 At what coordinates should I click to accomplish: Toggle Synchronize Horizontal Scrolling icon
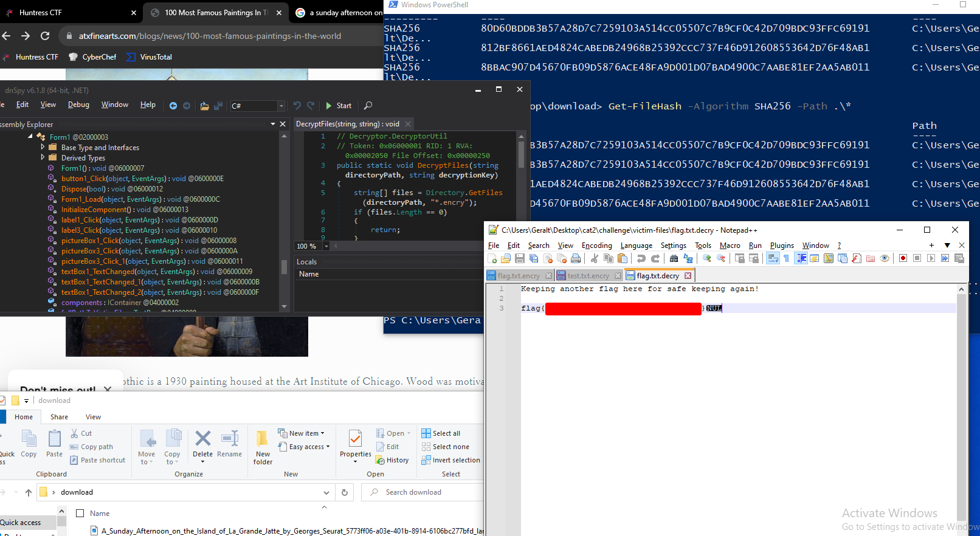point(754,258)
